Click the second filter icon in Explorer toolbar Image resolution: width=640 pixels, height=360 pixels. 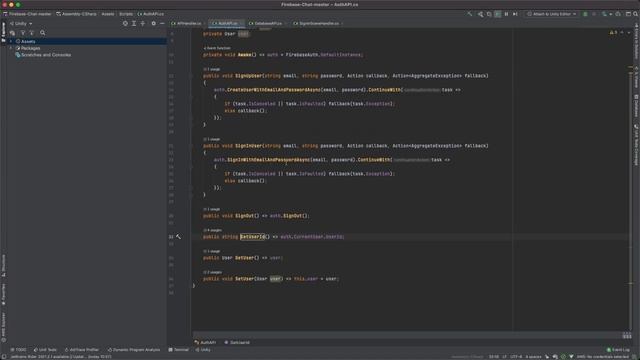tap(31, 33)
